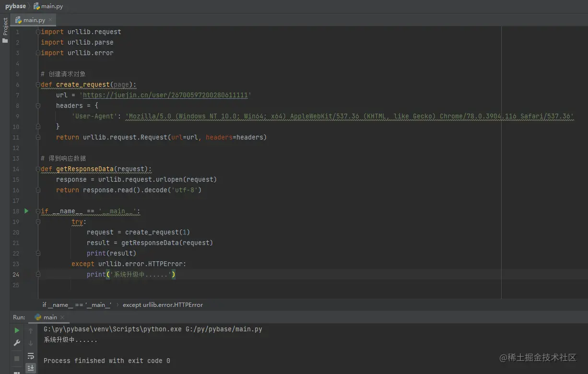Click 'pybase' in the navigation breadcrumb

coord(15,6)
